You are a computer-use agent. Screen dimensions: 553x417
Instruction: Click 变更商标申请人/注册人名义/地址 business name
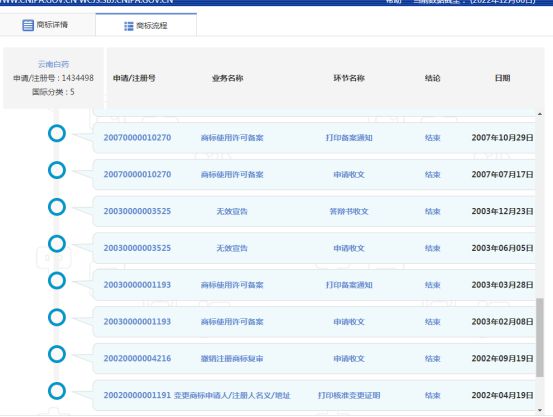tap(232, 395)
